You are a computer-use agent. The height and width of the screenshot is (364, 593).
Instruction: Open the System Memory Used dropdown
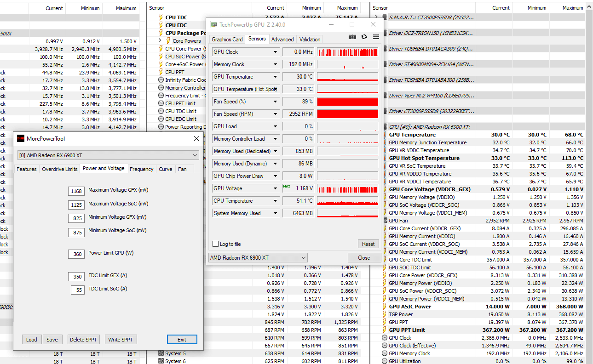[275, 213]
